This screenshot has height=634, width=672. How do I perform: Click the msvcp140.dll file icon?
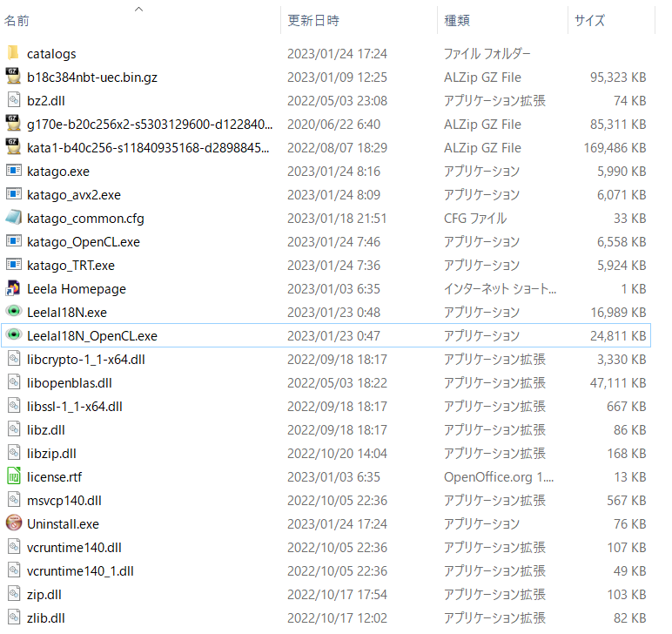14,500
